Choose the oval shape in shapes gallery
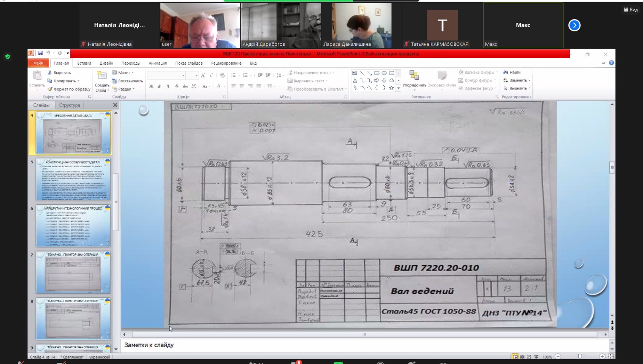The width and height of the screenshot is (643, 364). tap(384, 73)
